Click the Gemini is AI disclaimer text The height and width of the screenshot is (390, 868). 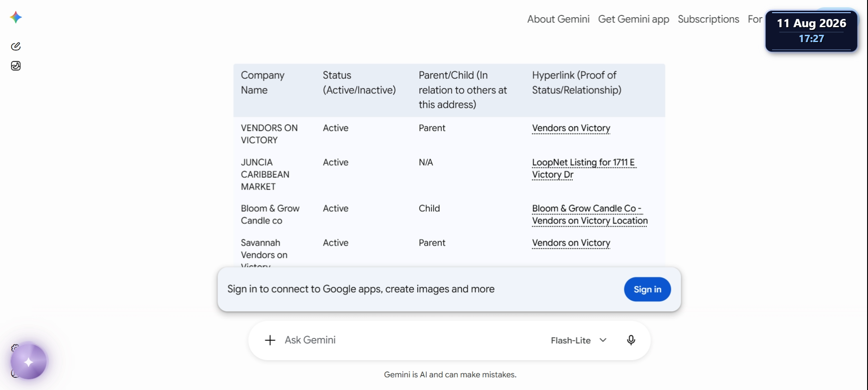pyautogui.click(x=450, y=375)
